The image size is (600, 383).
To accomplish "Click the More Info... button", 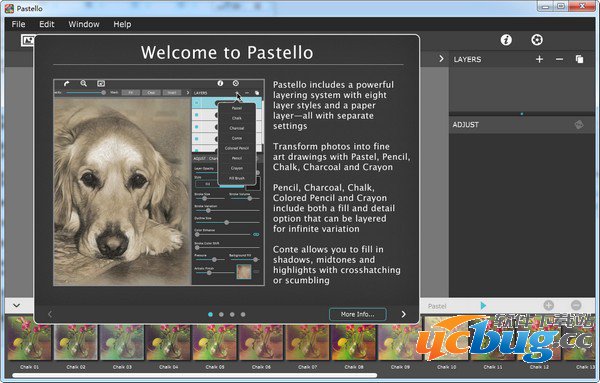I will [x=357, y=314].
